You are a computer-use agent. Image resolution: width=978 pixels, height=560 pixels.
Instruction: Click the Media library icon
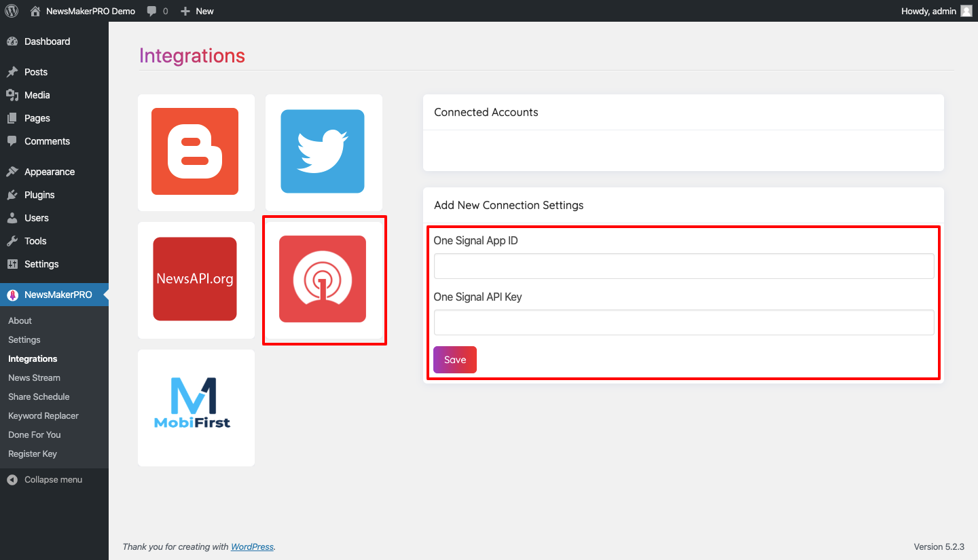[12, 95]
